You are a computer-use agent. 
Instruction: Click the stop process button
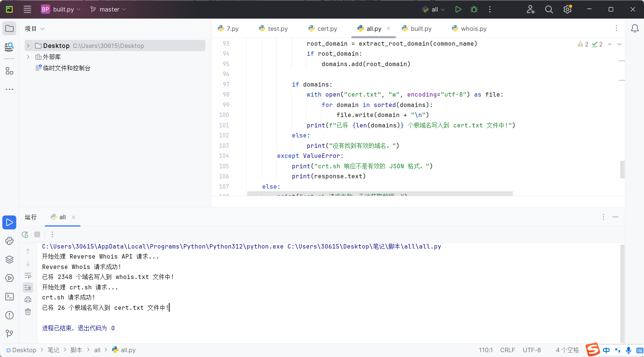tap(37, 234)
